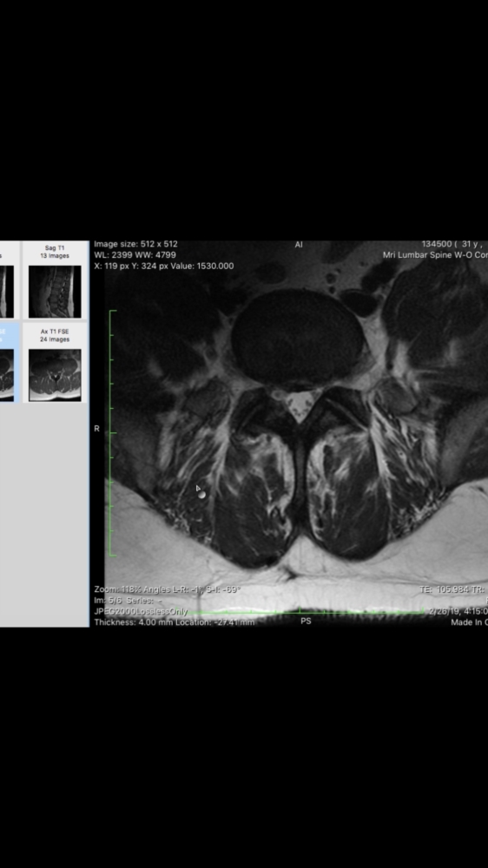This screenshot has height=868, width=488.
Task: Click the vertical green scale ruler
Action: [x=112, y=433]
